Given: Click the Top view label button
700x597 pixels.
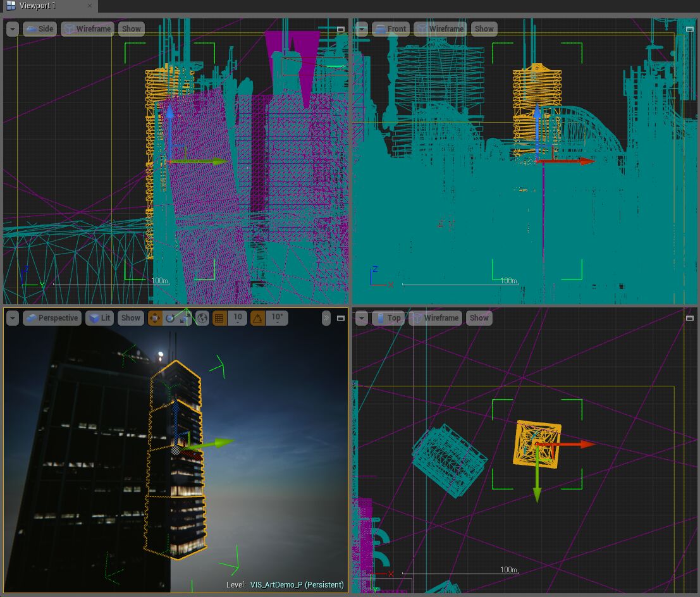Looking at the screenshot, I should click(390, 318).
